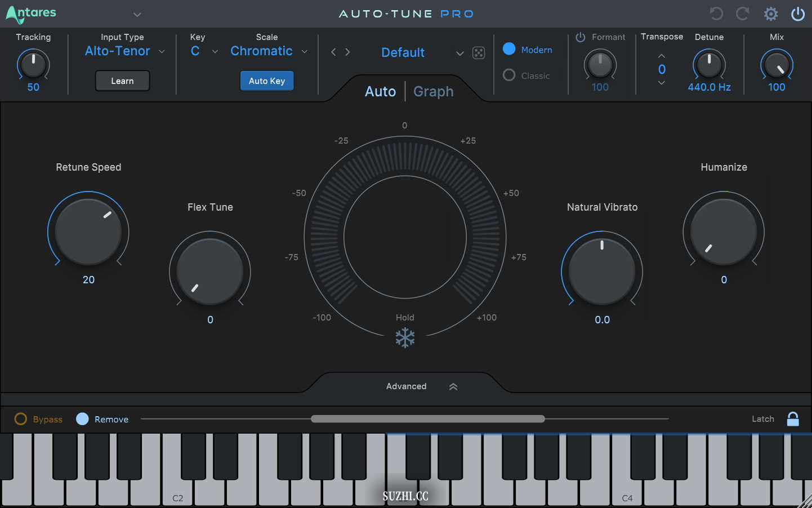Click the Formant knob
The image size is (812, 508).
[600, 64]
